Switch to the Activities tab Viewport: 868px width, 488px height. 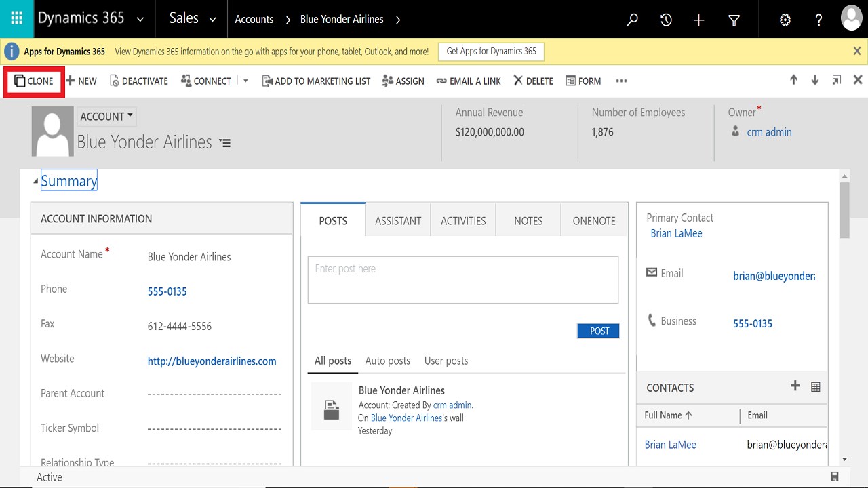click(463, 220)
